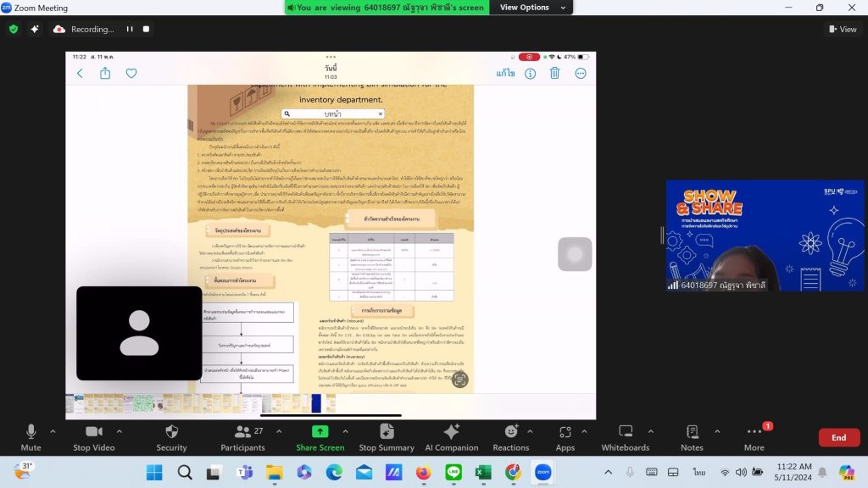The image size is (868, 488).
Task: Click the search field showing บทนำ
Action: click(x=332, y=114)
